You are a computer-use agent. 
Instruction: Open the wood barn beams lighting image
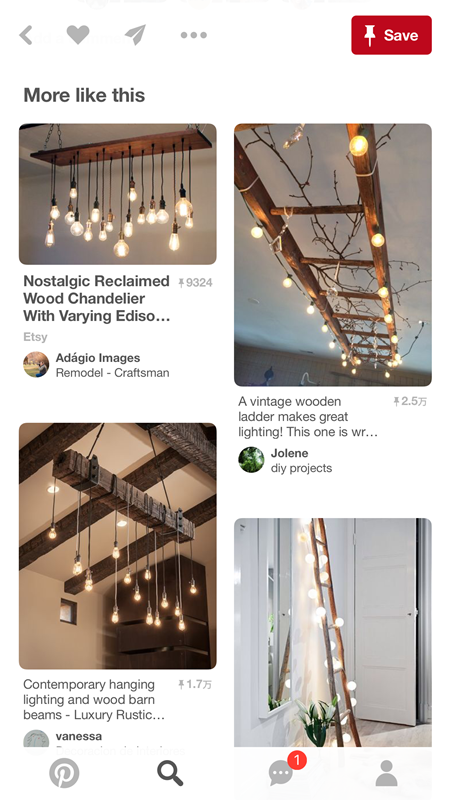point(118,546)
